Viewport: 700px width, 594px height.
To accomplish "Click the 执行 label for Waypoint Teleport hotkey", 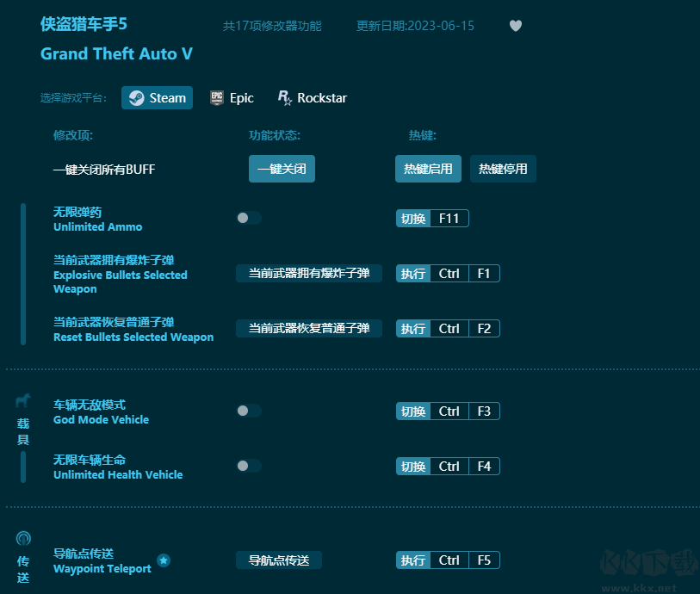I will coord(413,560).
